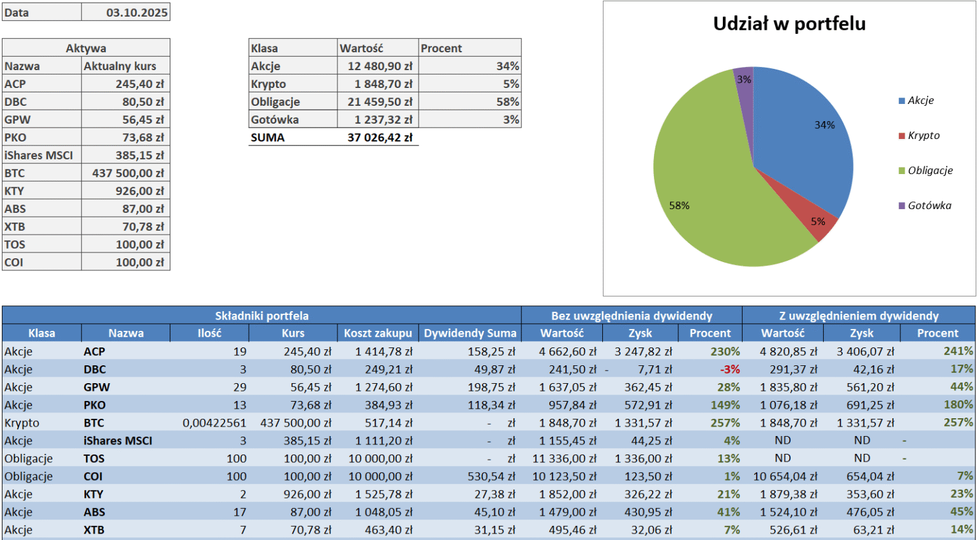The height and width of the screenshot is (540, 980).
Task: Click the green Obligacje legend marker
Action: (902, 171)
